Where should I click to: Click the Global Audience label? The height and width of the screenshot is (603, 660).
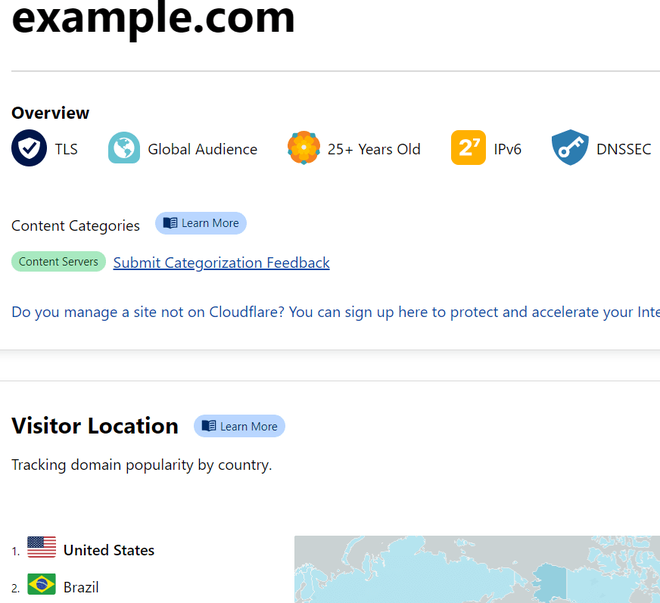click(x=202, y=149)
